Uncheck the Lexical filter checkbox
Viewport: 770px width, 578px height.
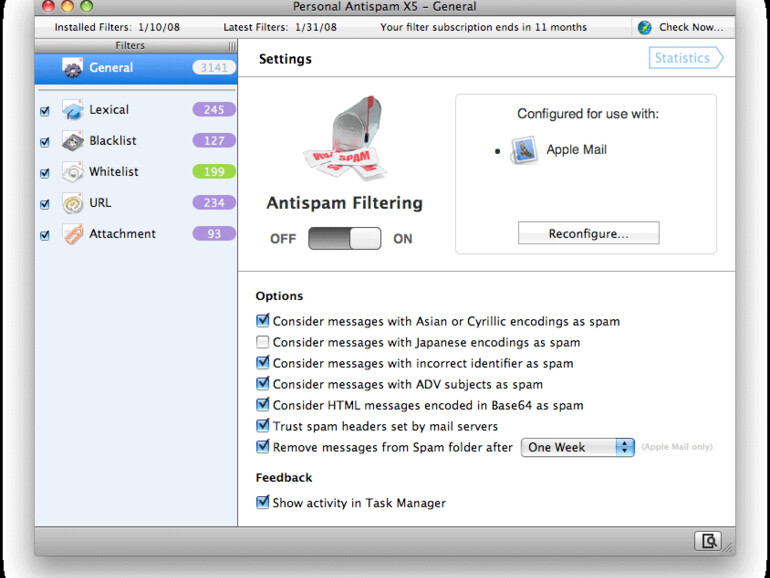[x=45, y=111]
